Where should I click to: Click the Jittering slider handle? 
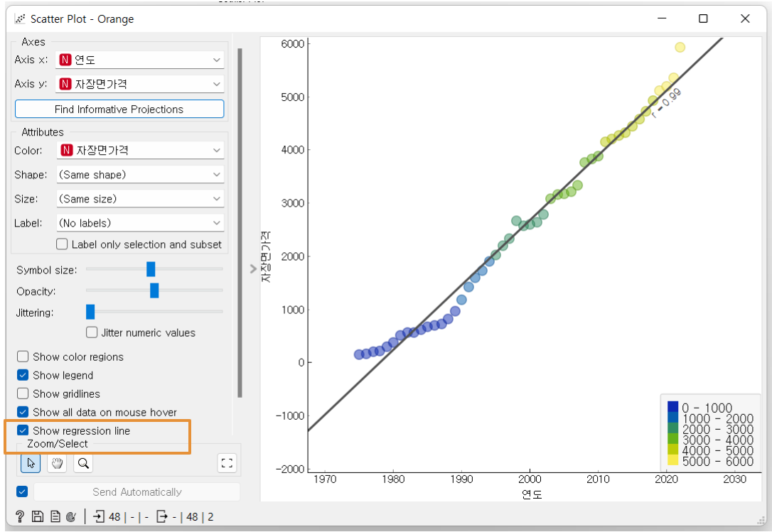(90, 312)
